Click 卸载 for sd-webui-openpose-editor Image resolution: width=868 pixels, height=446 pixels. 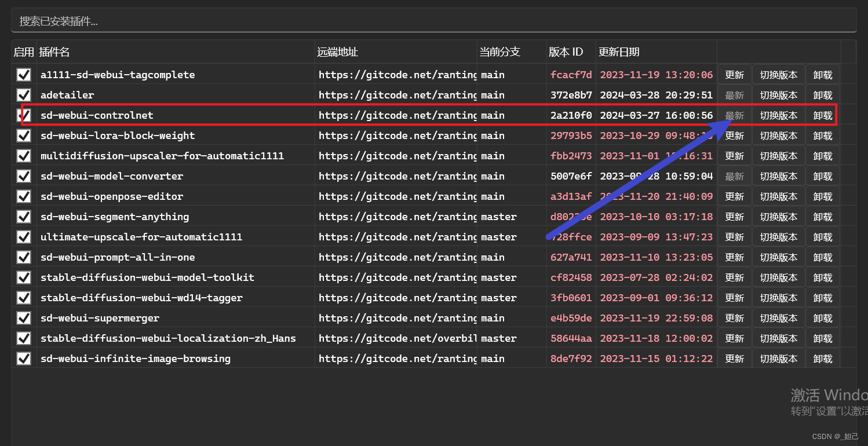coord(823,196)
